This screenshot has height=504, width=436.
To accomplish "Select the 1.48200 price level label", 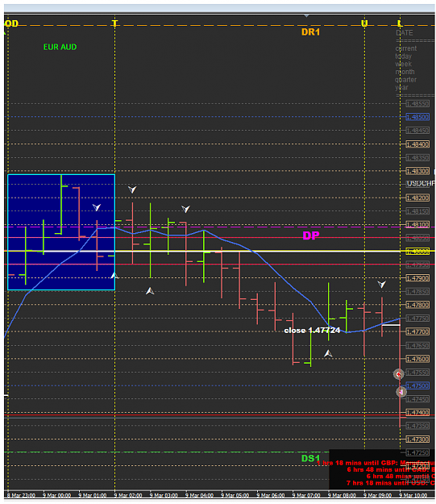I will point(417,198).
